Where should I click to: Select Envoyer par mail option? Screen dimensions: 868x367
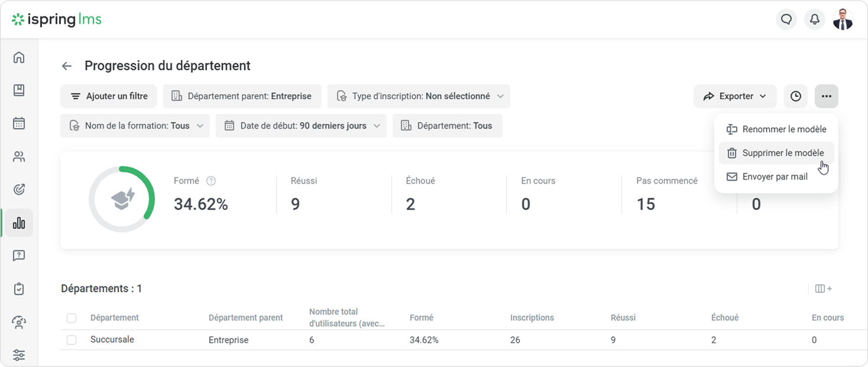click(x=775, y=177)
